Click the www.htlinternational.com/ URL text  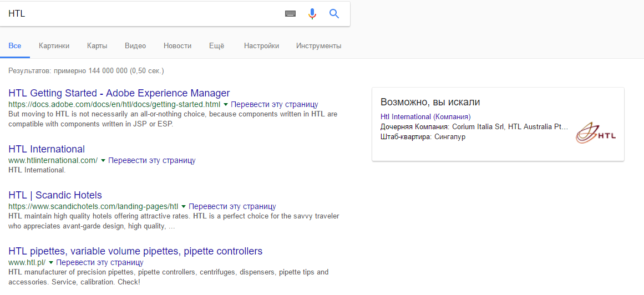coord(53,161)
